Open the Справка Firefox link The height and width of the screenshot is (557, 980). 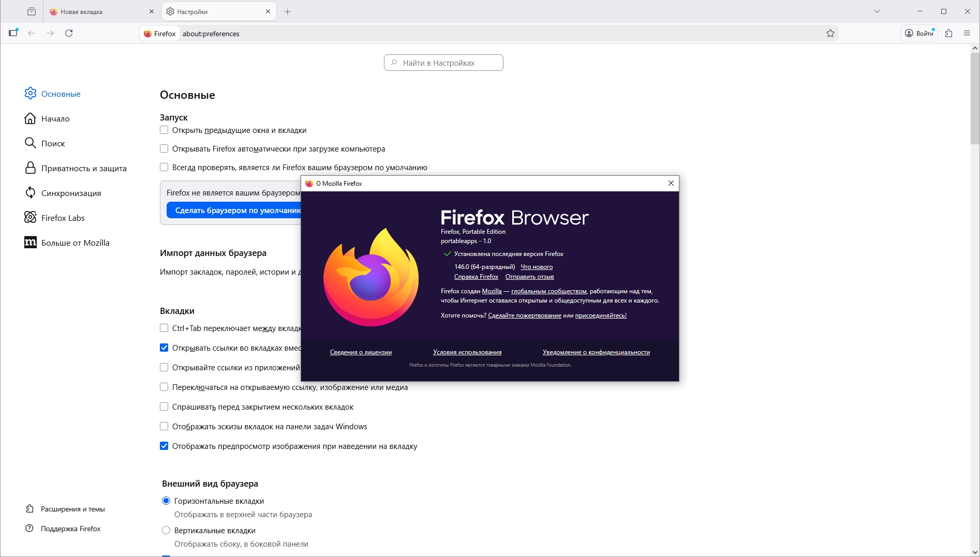coord(476,277)
